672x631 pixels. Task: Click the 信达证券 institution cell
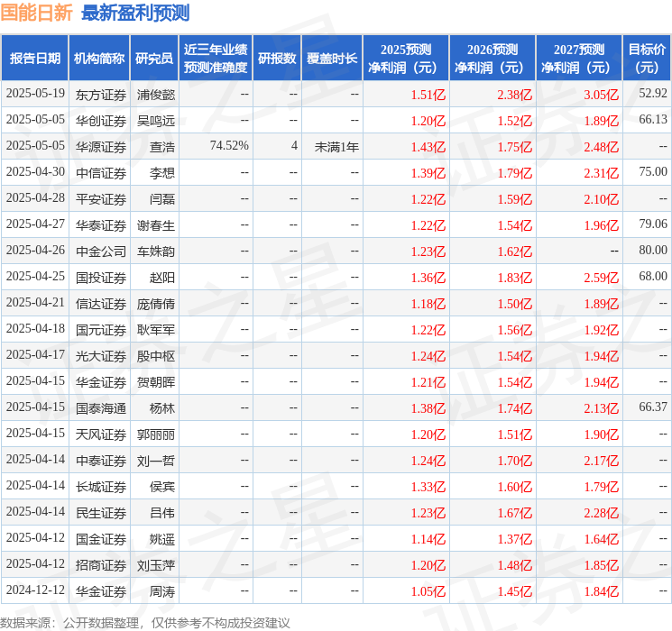(101, 304)
